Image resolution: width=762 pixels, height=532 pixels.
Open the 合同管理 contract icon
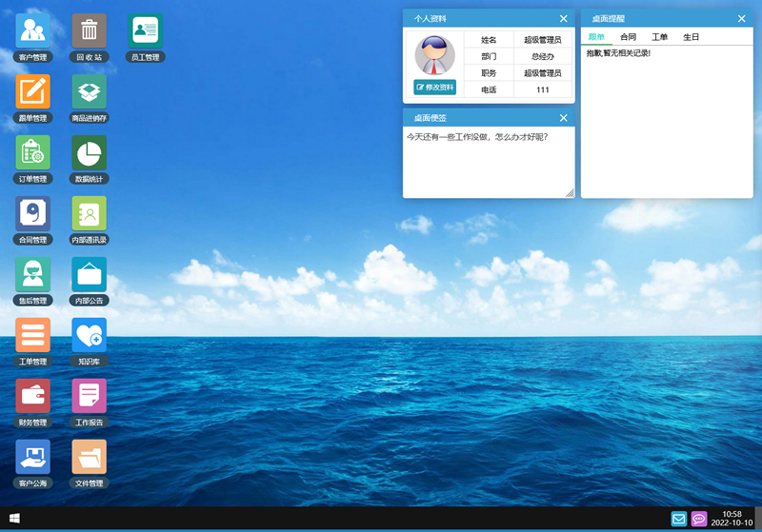(x=32, y=213)
